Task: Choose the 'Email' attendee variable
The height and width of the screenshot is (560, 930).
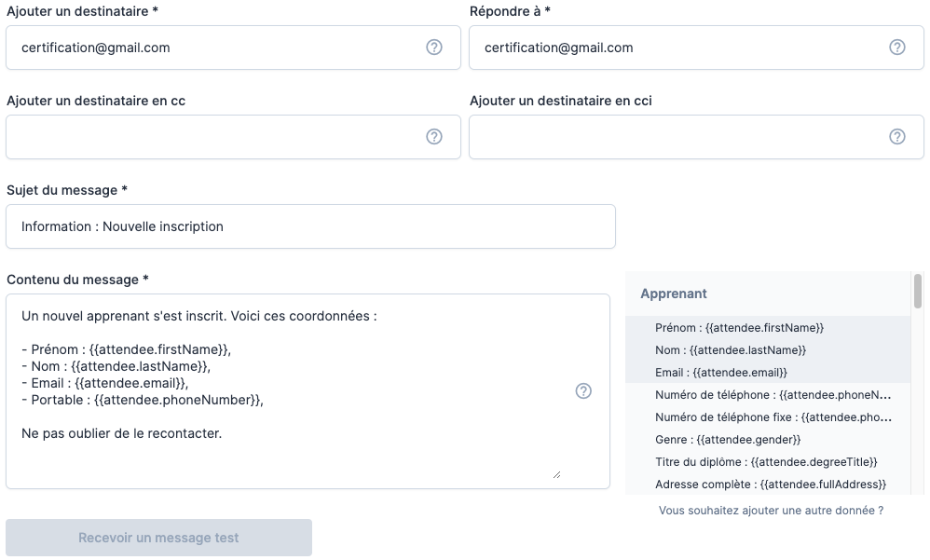Action: click(x=721, y=373)
